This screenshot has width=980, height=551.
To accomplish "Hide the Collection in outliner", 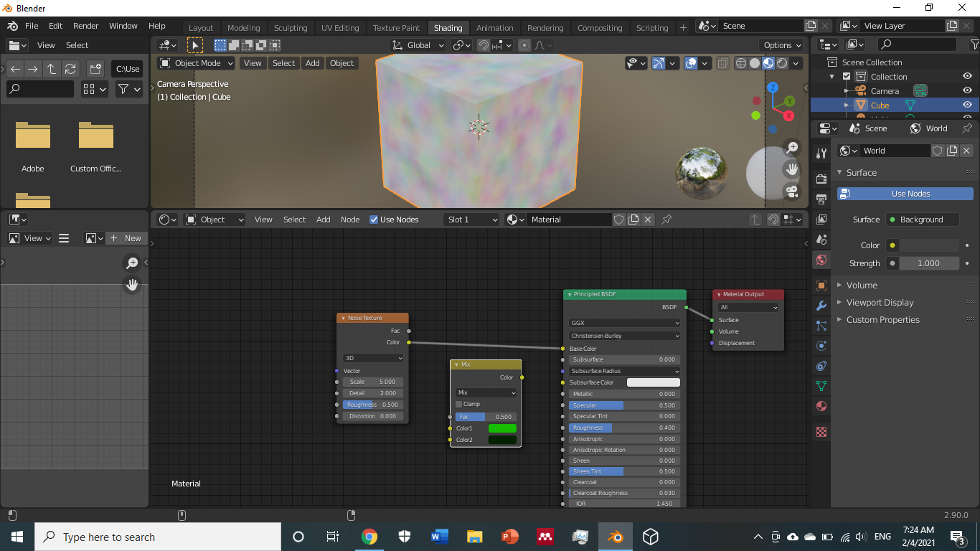I will [x=967, y=77].
